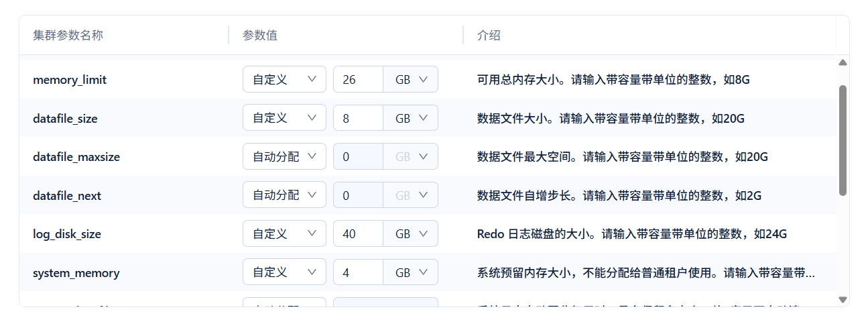Click the 参数值 column header
The width and height of the screenshot is (868, 326).
point(260,35)
